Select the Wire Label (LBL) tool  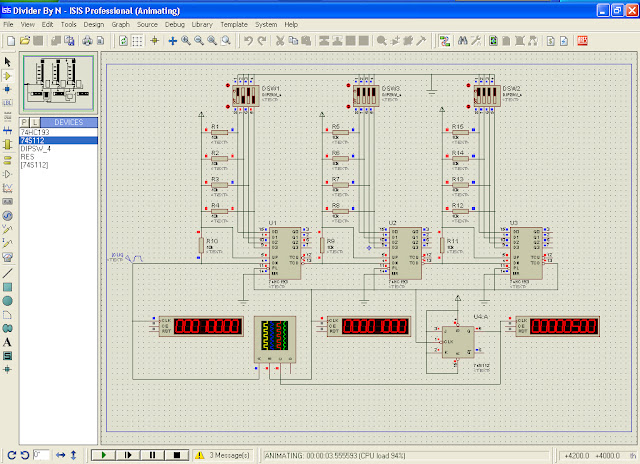coord(7,103)
